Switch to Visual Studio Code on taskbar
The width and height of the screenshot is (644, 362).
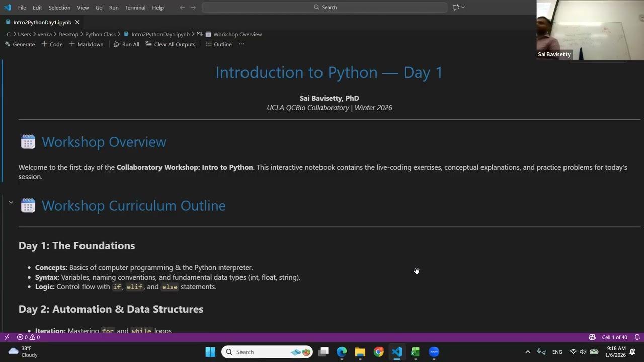[x=397, y=352]
